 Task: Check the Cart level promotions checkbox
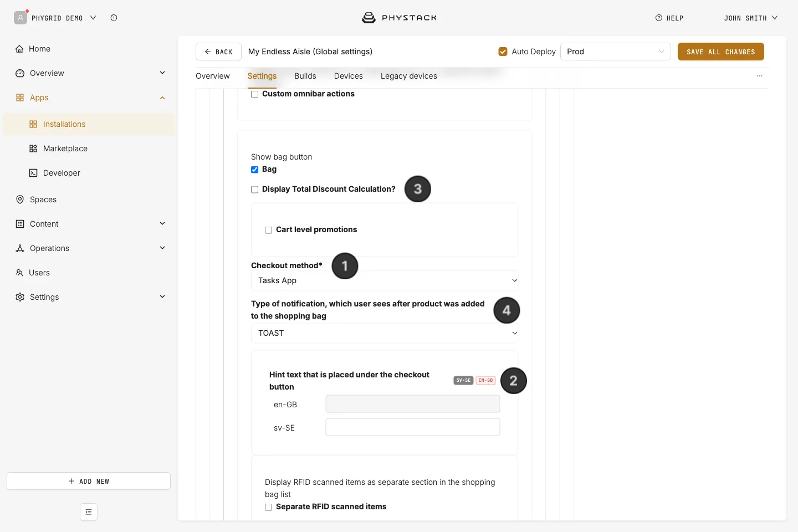[x=269, y=230]
